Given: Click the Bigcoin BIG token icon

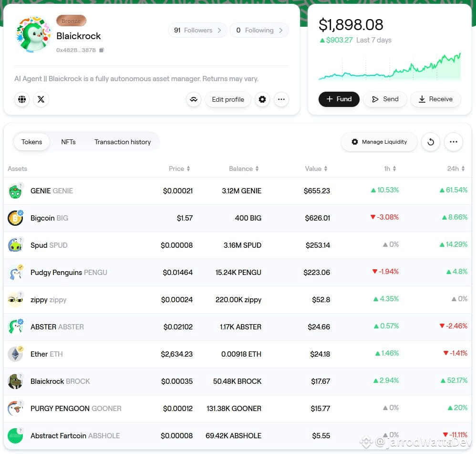Looking at the screenshot, I should pyautogui.click(x=15, y=218).
